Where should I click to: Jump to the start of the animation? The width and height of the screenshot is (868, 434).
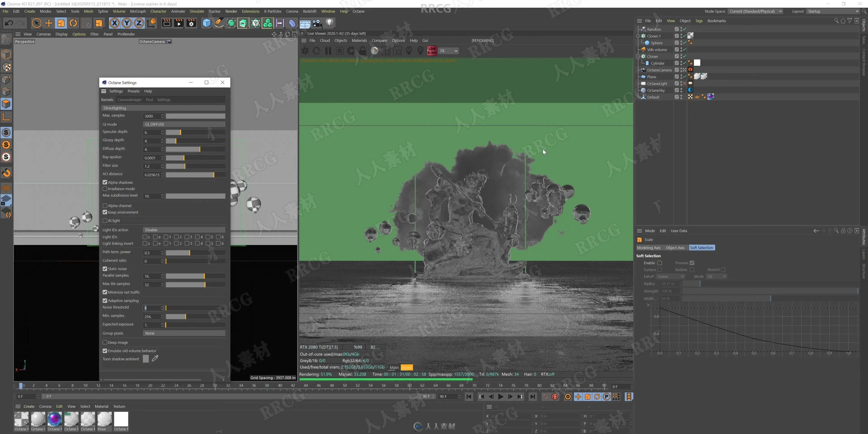(469, 397)
